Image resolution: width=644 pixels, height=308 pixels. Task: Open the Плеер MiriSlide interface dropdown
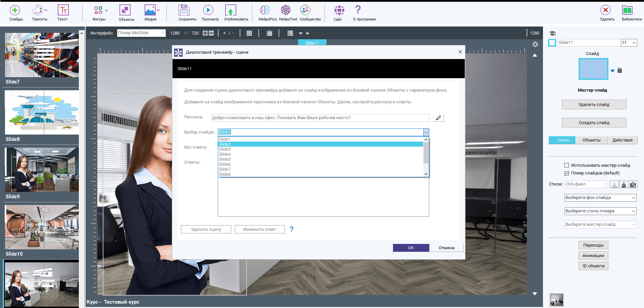141,33
